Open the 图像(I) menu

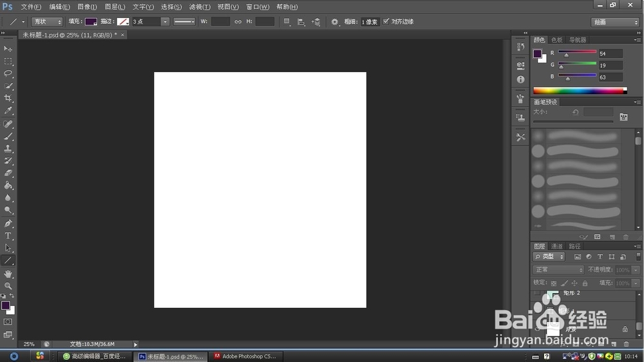pos(87,7)
